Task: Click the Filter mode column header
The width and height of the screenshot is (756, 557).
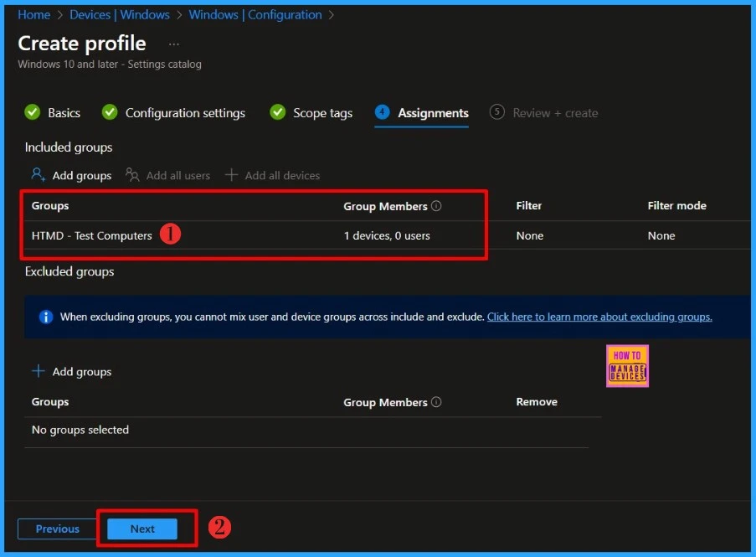Action: click(x=676, y=205)
